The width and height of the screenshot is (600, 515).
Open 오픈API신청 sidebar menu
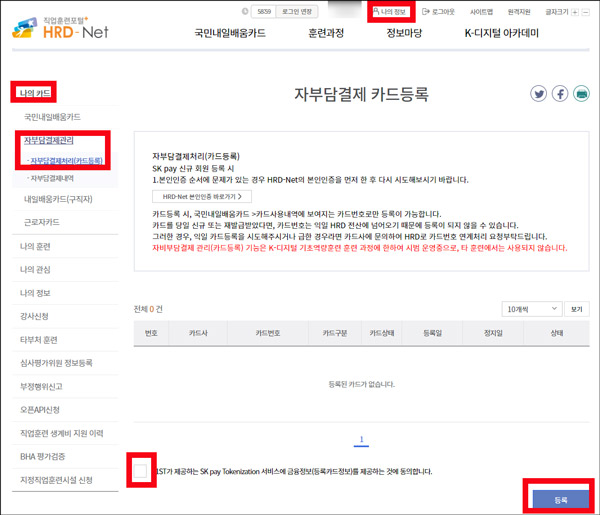coord(40,410)
